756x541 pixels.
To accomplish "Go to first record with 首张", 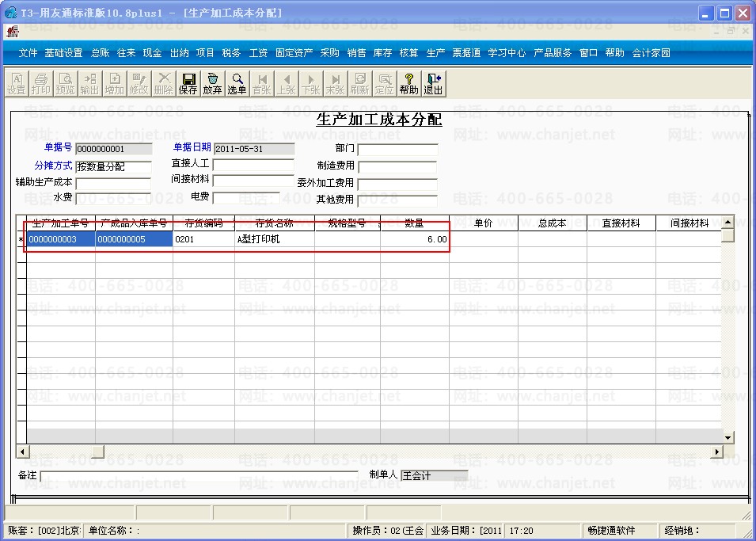I will tap(262, 84).
